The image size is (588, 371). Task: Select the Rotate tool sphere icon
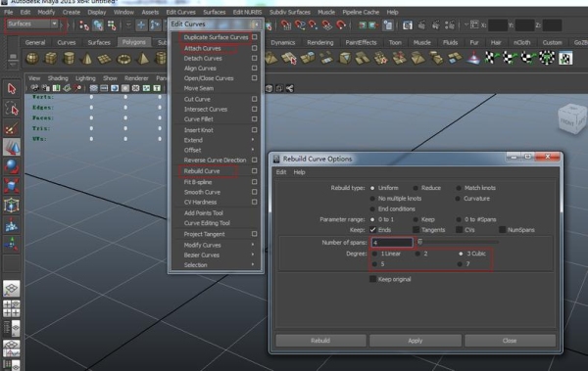(x=12, y=166)
